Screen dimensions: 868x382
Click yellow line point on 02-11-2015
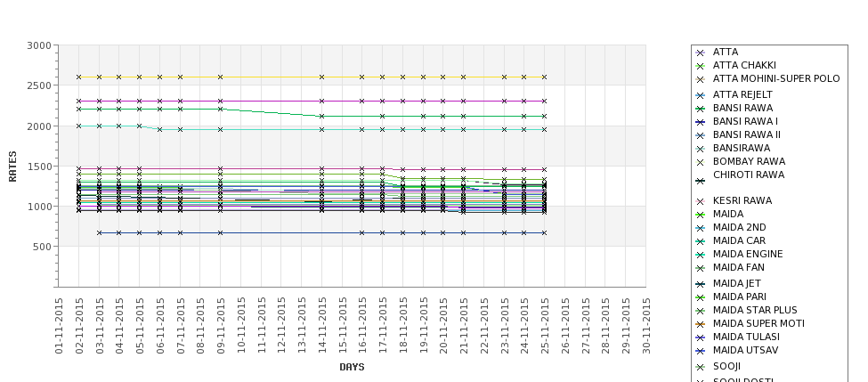click(78, 77)
